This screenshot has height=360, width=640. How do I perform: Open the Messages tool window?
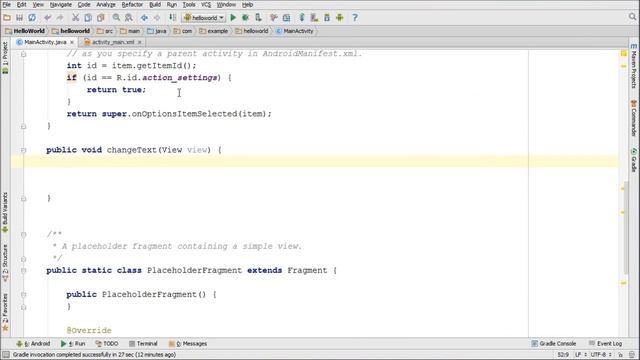(x=188, y=344)
